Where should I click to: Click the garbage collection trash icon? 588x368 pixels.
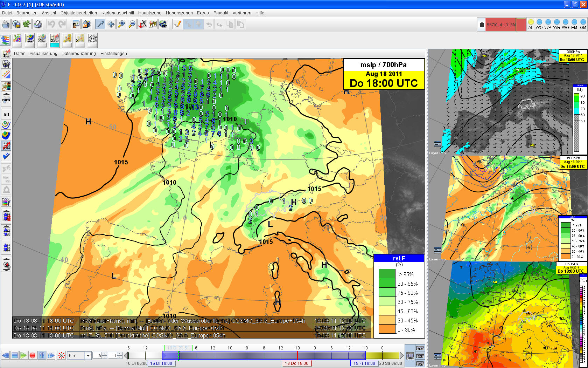pos(482,25)
